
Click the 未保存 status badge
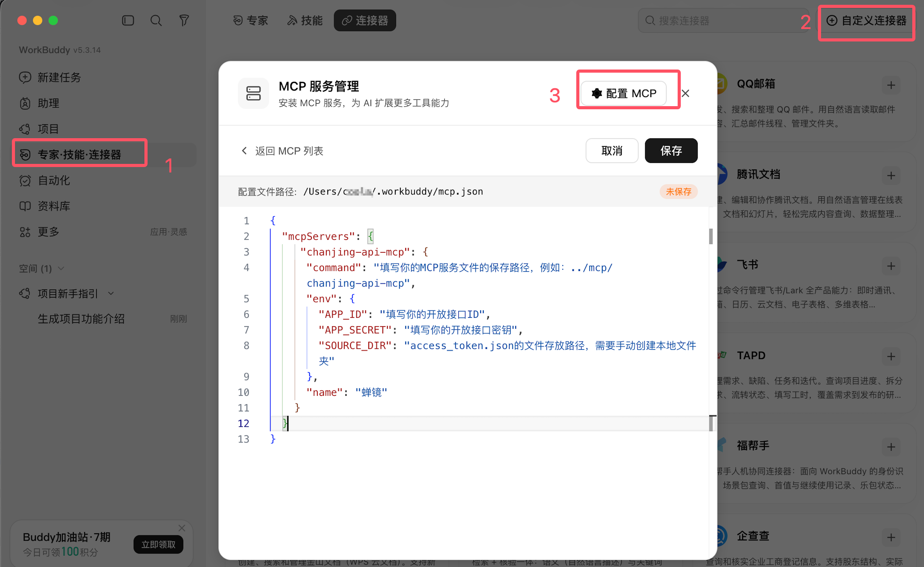tap(679, 191)
